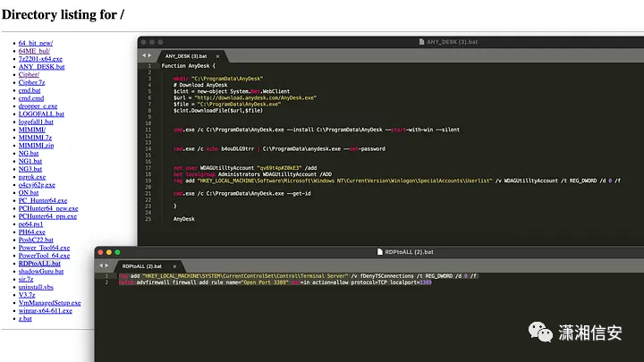Click back arrow in RDPtoALL editor window
Viewport: 644px width, 362px height.
tap(101, 265)
